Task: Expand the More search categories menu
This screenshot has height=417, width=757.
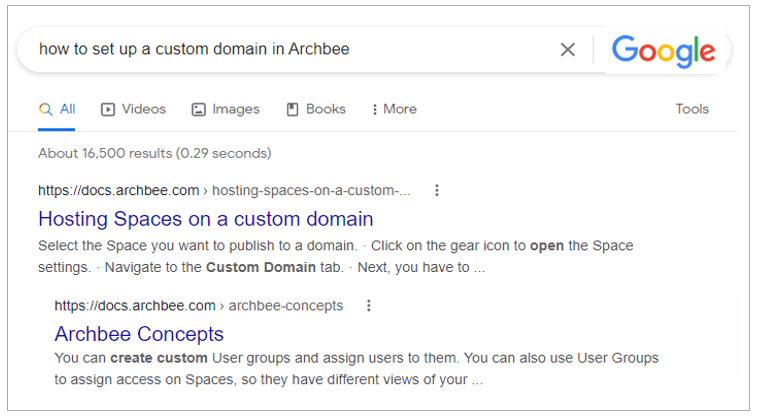Action: pos(393,109)
